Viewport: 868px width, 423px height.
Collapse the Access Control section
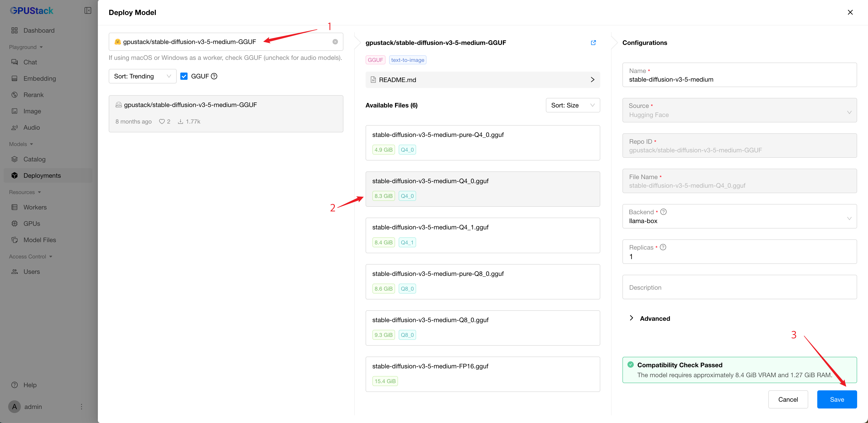(x=31, y=256)
